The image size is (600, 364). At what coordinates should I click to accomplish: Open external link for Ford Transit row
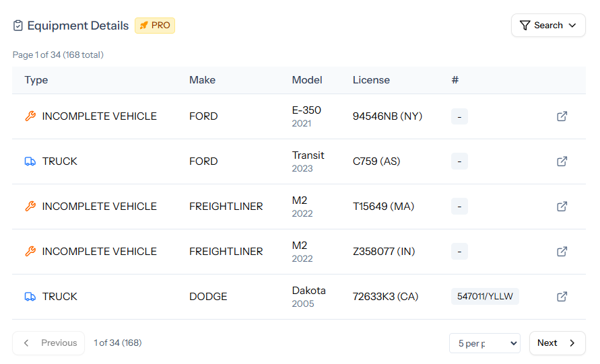[562, 161]
